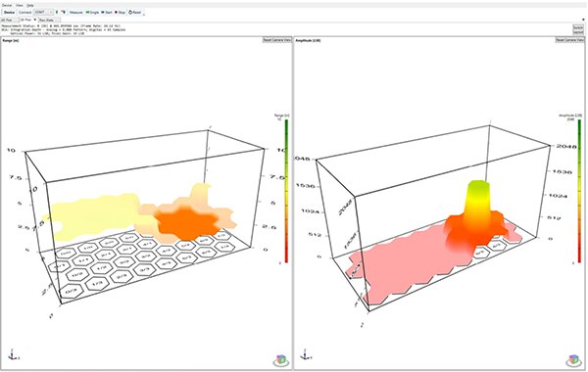Click the Range [m] plot title

coord(11,40)
